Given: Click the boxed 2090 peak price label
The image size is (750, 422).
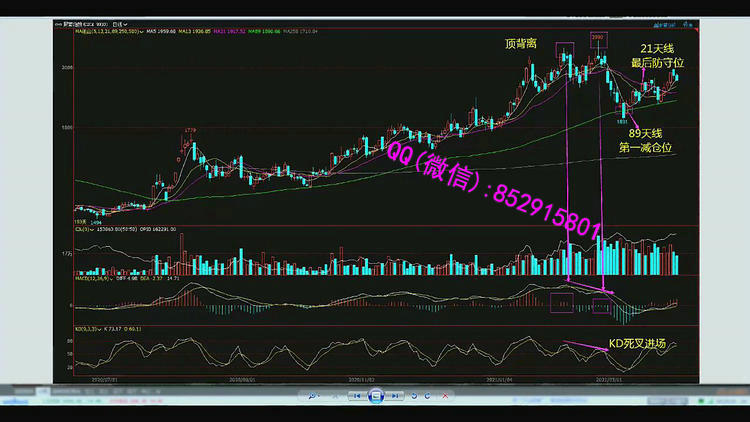Looking at the screenshot, I should (x=598, y=38).
